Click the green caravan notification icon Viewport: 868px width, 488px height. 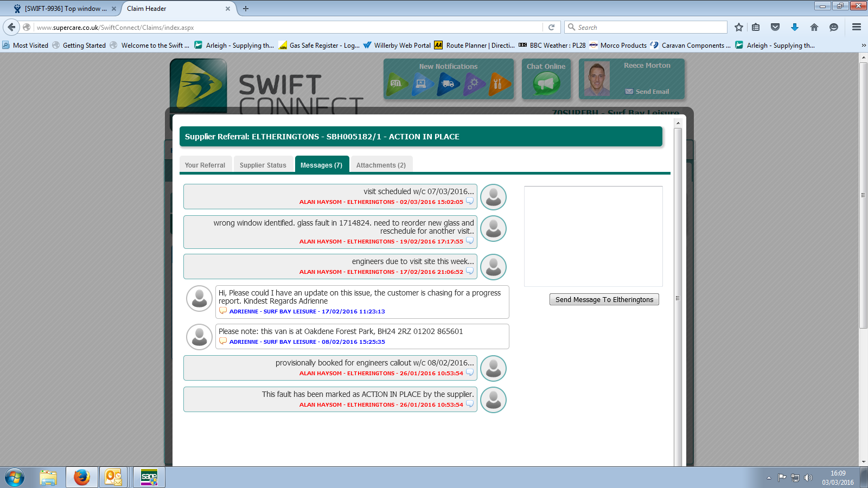coord(397,84)
